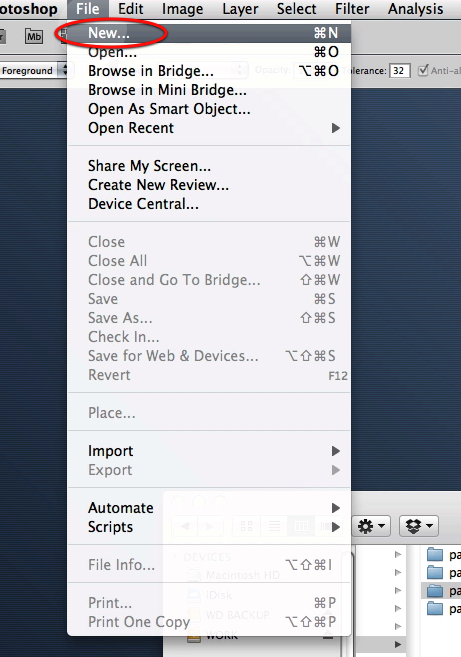461x657 pixels.
Task: Click the Tolerance value field
Action: [399, 71]
